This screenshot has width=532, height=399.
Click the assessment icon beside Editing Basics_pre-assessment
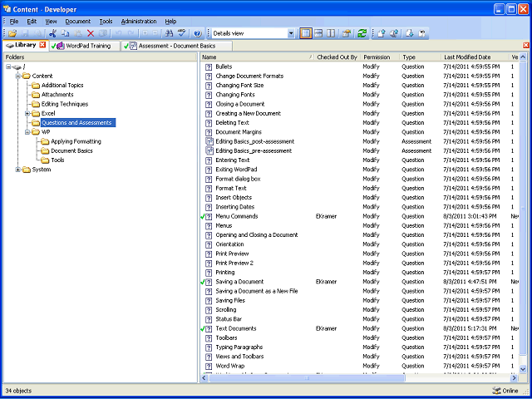[209, 151]
